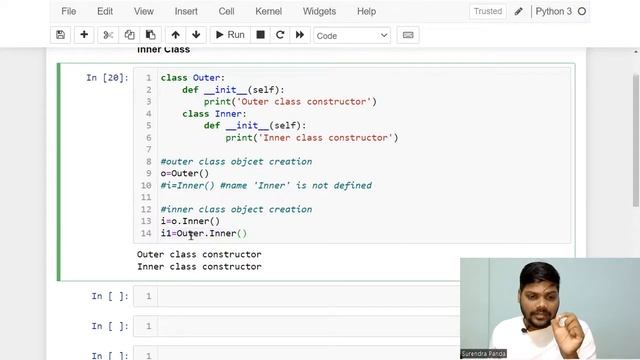Open the Help menu
The image size is (640, 360).
click(367, 11)
